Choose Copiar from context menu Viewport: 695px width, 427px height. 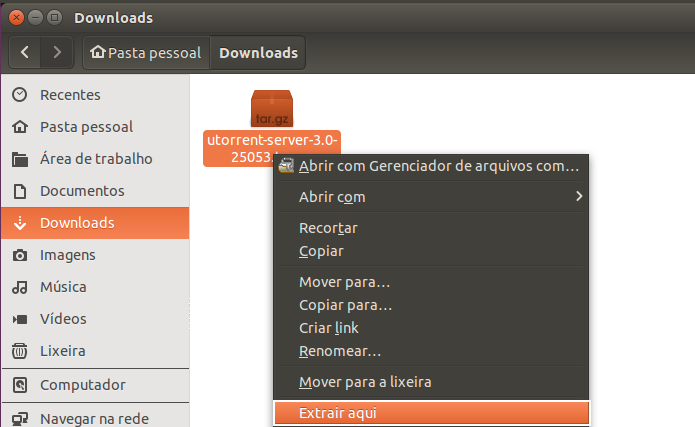[431, 251]
